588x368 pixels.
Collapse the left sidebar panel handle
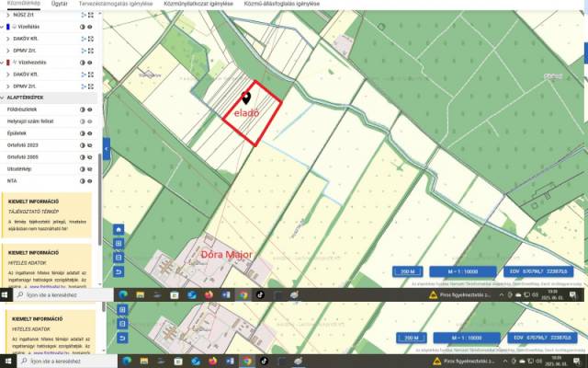coord(106,147)
